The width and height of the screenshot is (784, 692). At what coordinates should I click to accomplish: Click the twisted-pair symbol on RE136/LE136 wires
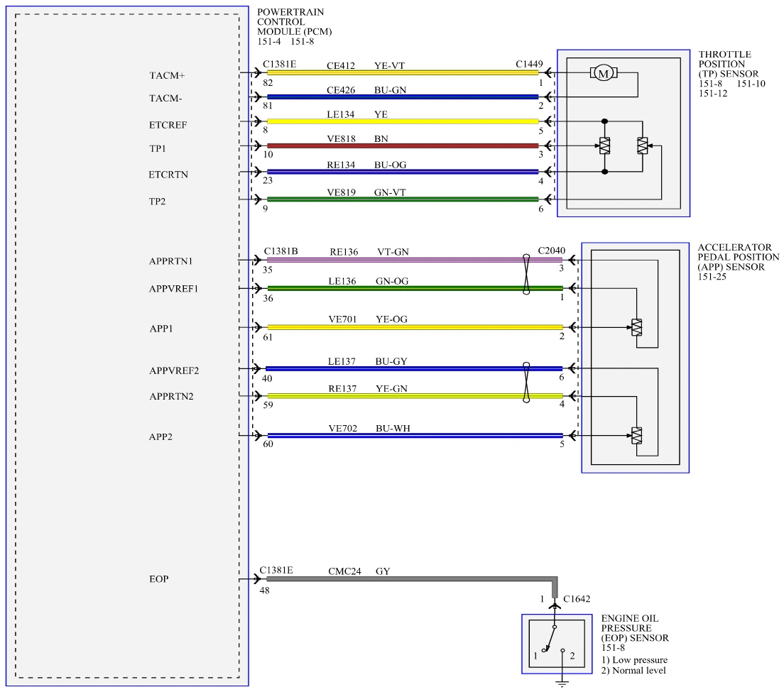[x=526, y=274]
